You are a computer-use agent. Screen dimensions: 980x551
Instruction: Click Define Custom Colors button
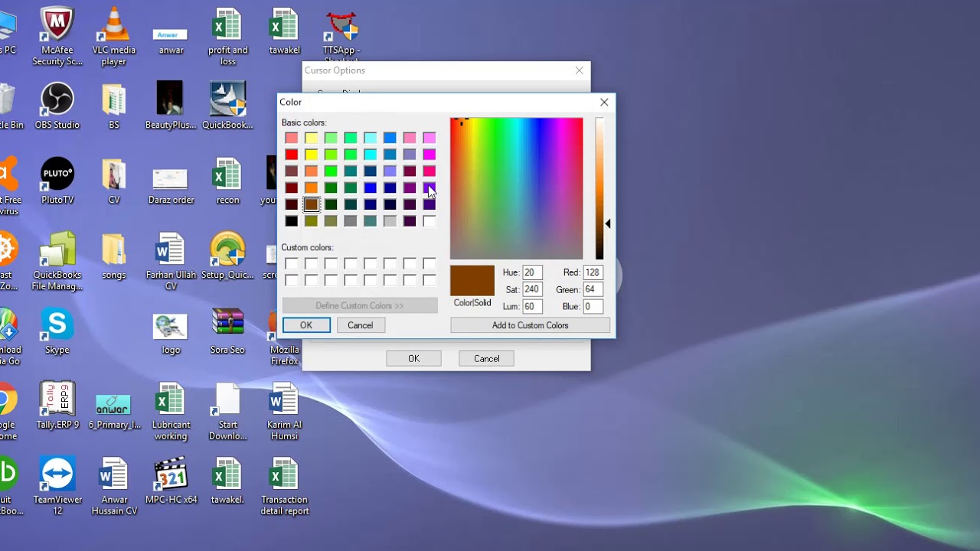(x=360, y=305)
